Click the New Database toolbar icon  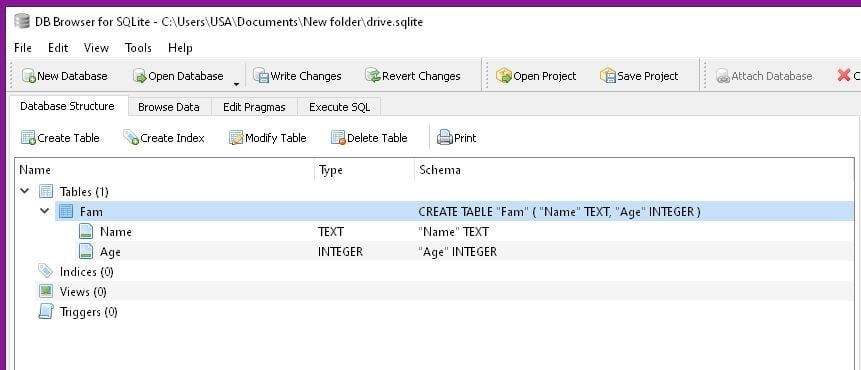[x=29, y=76]
